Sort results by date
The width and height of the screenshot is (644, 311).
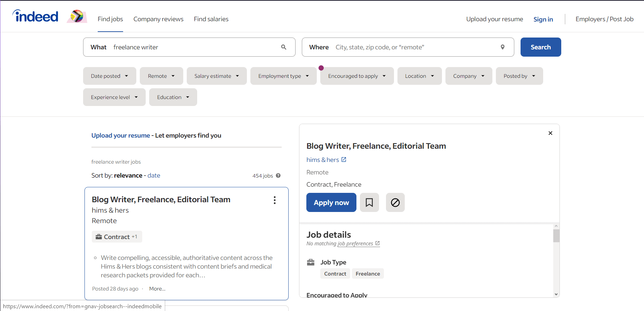tap(154, 175)
